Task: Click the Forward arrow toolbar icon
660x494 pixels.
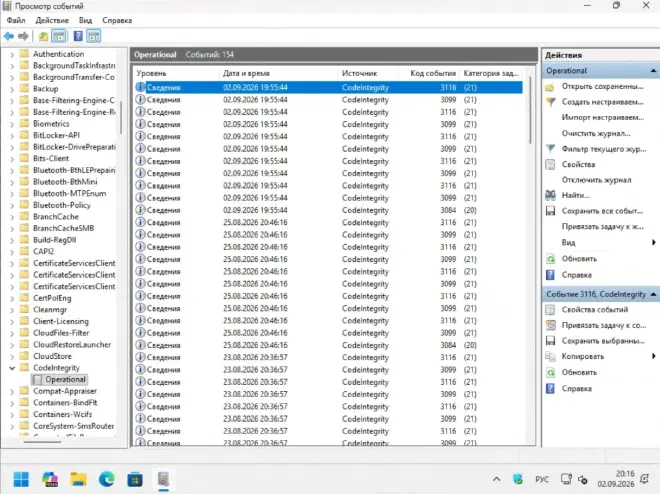Action: point(24,36)
